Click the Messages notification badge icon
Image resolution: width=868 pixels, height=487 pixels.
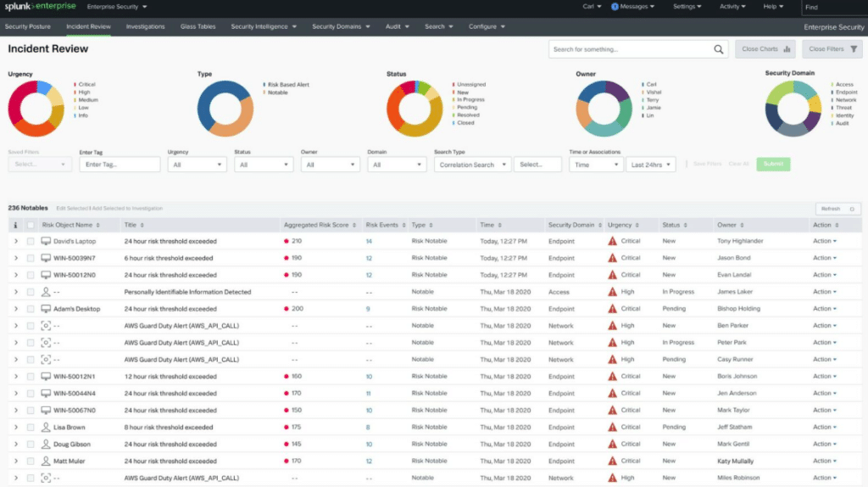(615, 7)
